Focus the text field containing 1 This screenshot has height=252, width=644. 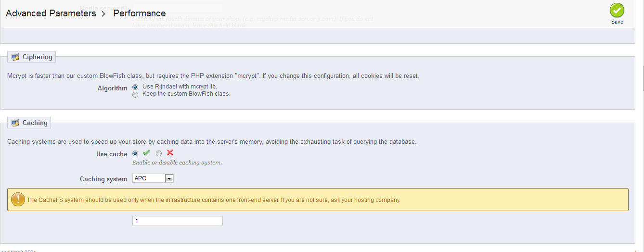pos(177,221)
